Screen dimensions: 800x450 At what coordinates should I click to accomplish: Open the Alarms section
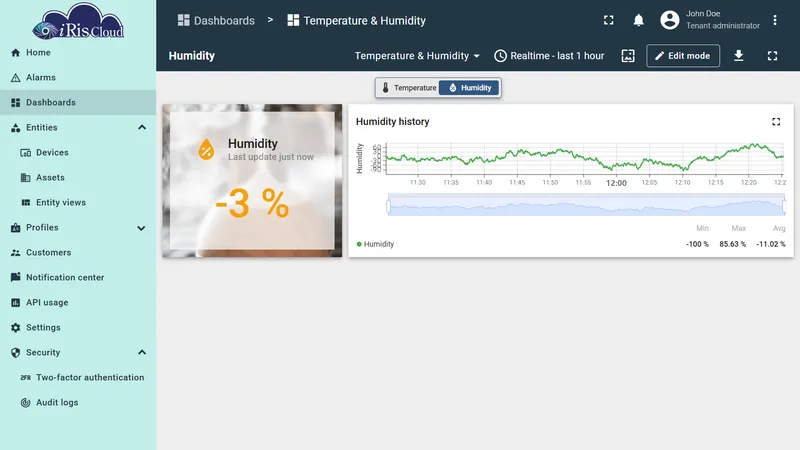(x=78, y=78)
